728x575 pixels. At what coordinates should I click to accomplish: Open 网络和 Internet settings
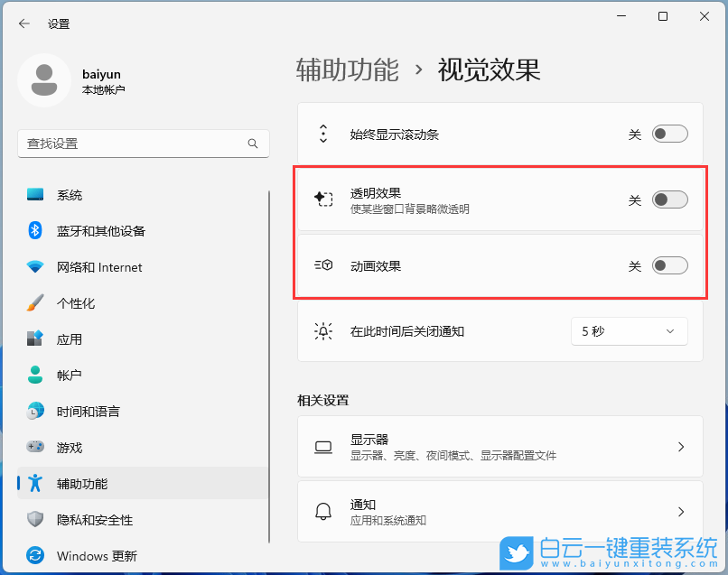[x=34, y=267]
